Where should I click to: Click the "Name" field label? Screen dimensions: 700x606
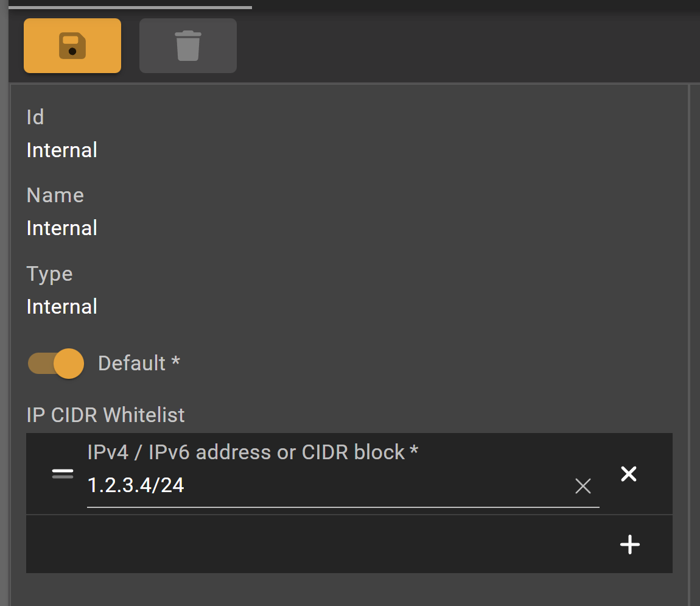point(55,196)
